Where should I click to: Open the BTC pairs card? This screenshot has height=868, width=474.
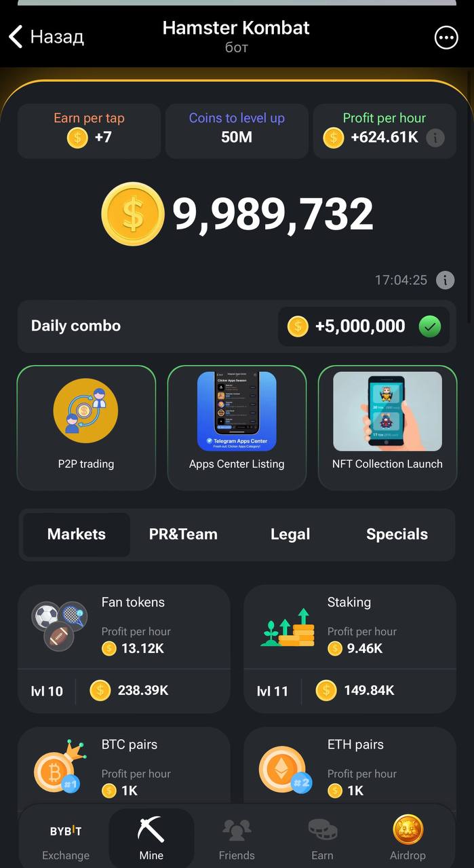(124, 767)
